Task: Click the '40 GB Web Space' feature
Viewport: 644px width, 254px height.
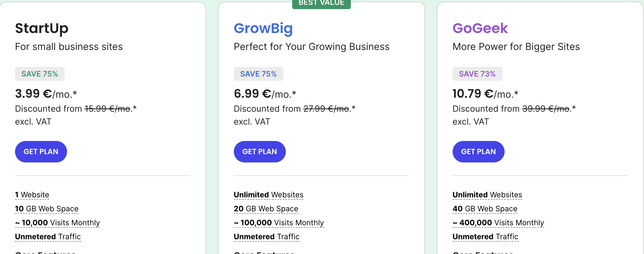Action: point(485,209)
